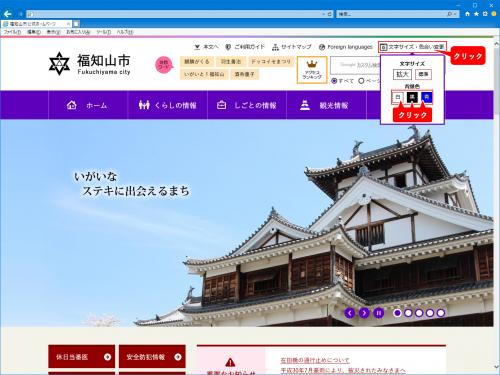Open the address bar history dropdown arrow
This screenshot has height=375, width=500.
coord(323,14)
